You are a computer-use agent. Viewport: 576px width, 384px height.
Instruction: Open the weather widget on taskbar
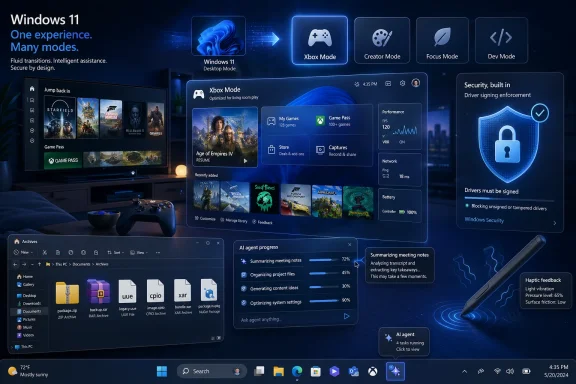[28, 371]
